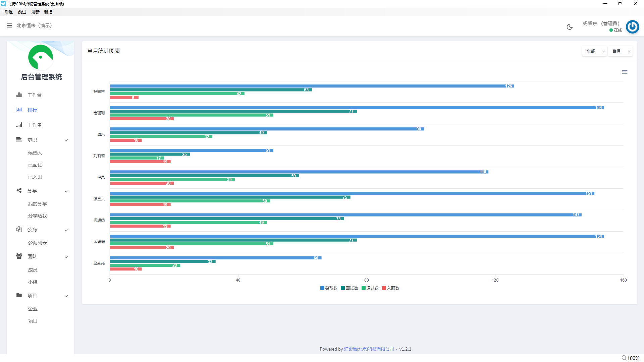This screenshot has width=644, height=362.
Task: Click the 团队 team group icon
Action: (19, 256)
